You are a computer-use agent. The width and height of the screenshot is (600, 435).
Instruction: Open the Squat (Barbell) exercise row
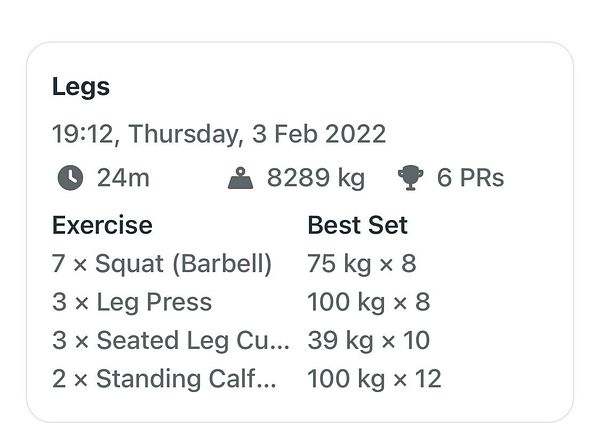[162, 264]
